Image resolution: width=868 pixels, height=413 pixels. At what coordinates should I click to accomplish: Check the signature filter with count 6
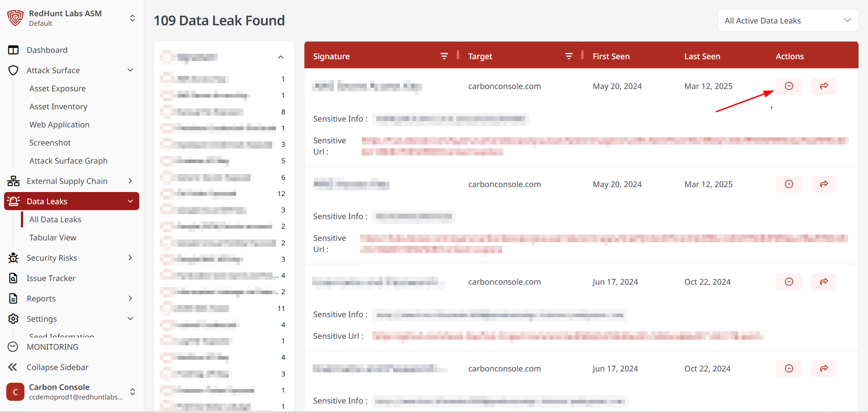tap(167, 177)
